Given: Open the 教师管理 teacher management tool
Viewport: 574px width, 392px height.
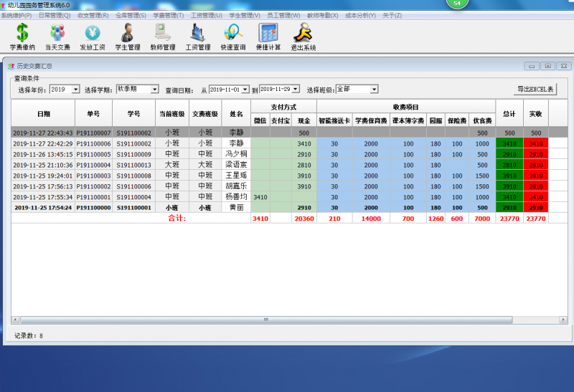Looking at the screenshot, I should (x=163, y=37).
